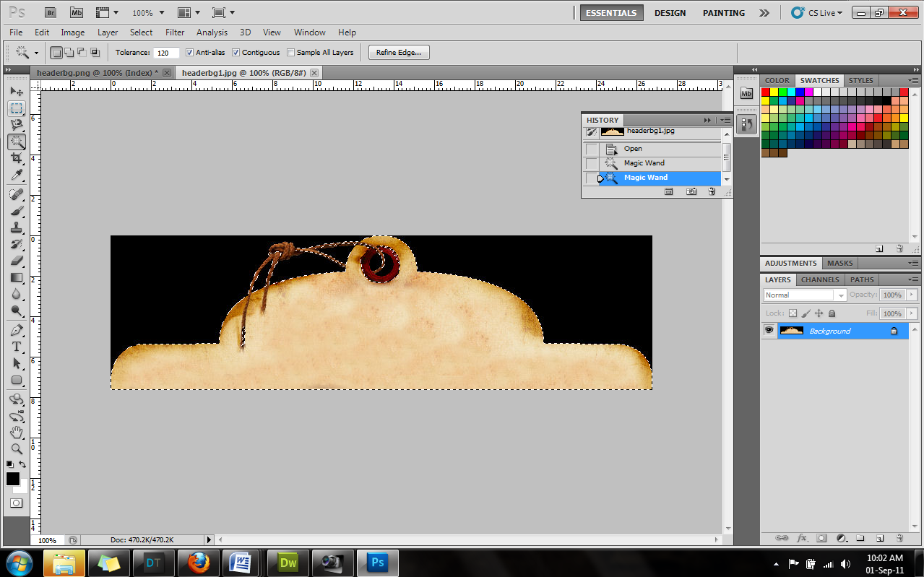Switch to the Channels tab

pos(820,279)
